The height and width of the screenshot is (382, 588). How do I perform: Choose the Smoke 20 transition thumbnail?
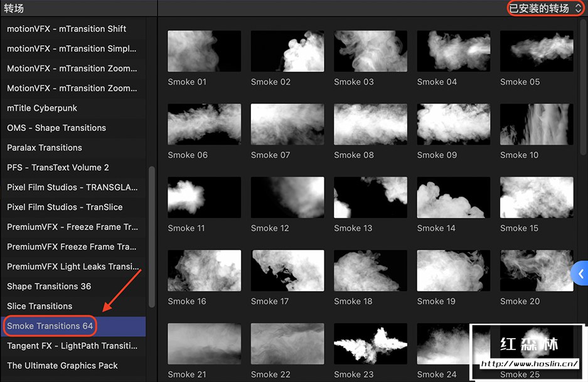tap(537, 270)
